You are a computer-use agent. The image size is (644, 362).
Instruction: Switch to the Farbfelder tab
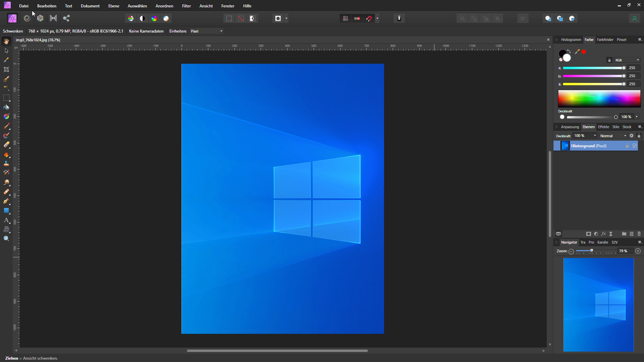605,40
